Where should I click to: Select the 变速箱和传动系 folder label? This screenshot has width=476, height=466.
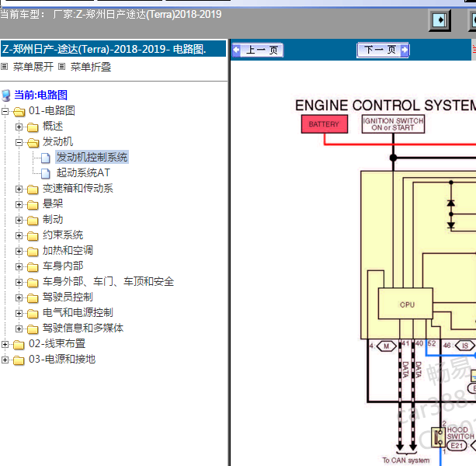click(78, 188)
